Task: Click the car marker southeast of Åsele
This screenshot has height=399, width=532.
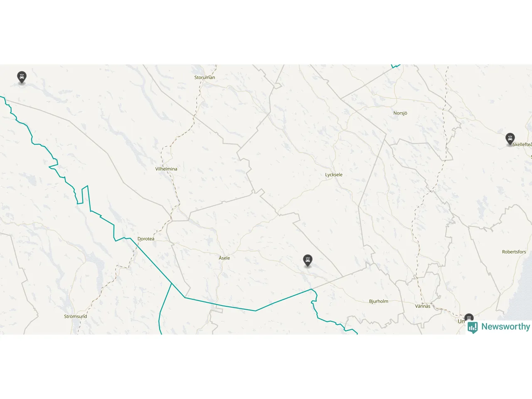Action: tap(308, 261)
